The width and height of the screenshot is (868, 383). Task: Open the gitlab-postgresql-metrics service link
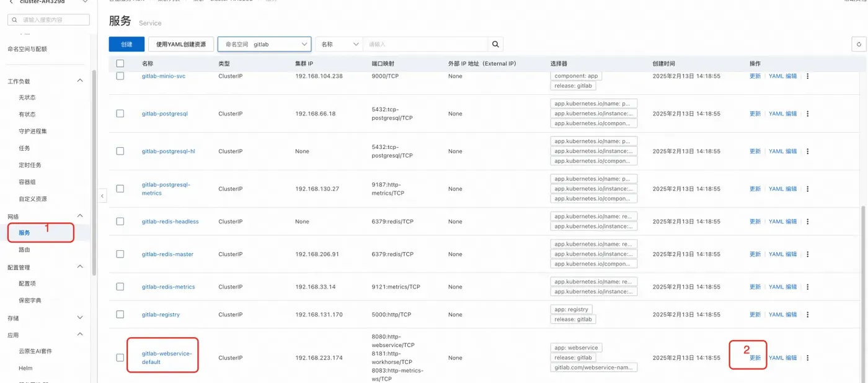point(166,189)
